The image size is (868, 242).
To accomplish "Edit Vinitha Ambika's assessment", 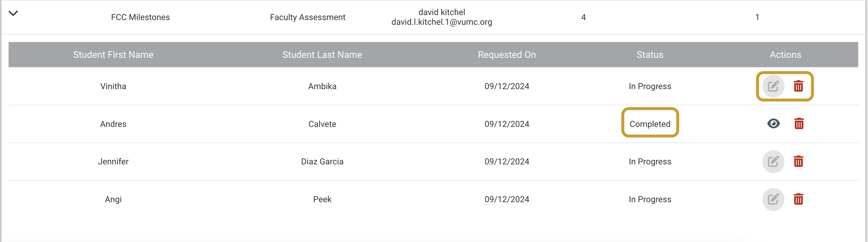I will pyautogui.click(x=773, y=86).
